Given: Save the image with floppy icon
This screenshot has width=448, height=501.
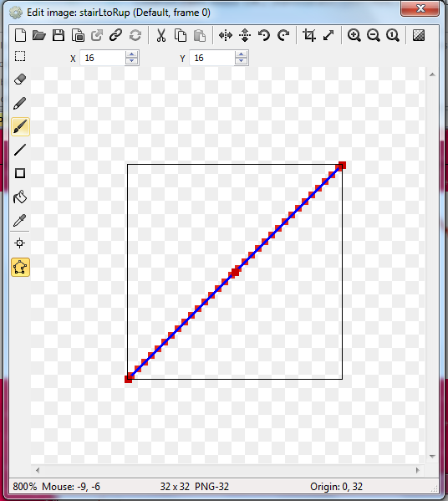Looking at the screenshot, I should tap(59, 35).
